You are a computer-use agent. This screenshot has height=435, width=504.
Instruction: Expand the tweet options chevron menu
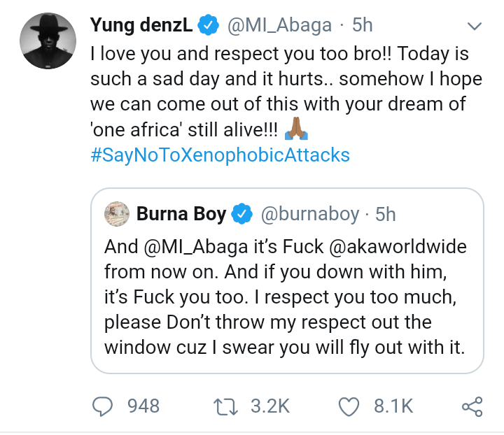[x=475, y=27]
